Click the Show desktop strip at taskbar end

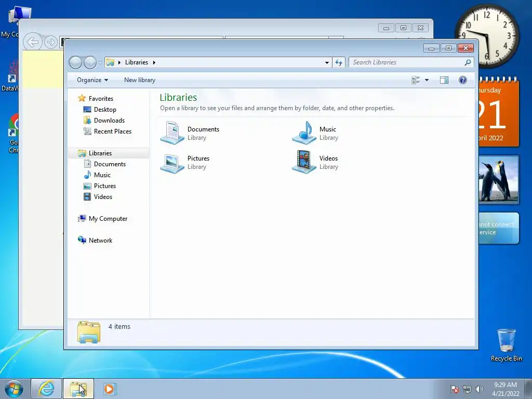[x=528, y=389]
